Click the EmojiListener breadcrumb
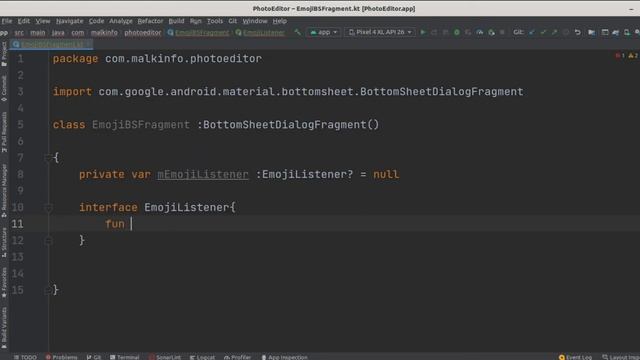640x360 pixels. 260,33
